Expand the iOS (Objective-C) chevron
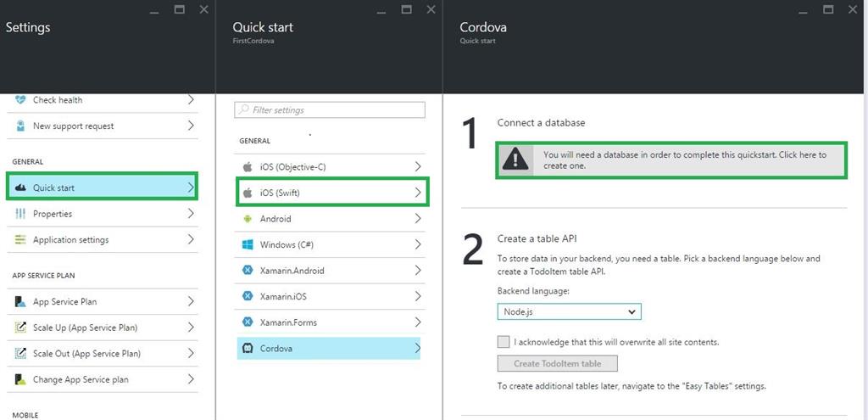The image size is (868, 420). coord(417,167)
